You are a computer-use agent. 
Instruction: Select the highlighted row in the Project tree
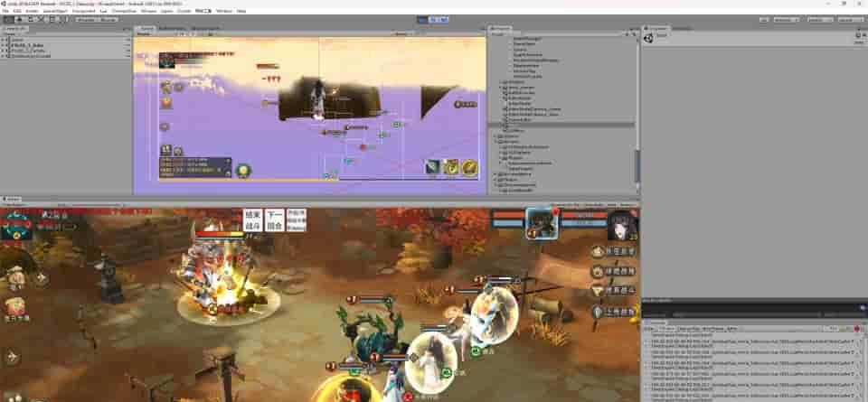coord(561,125)
